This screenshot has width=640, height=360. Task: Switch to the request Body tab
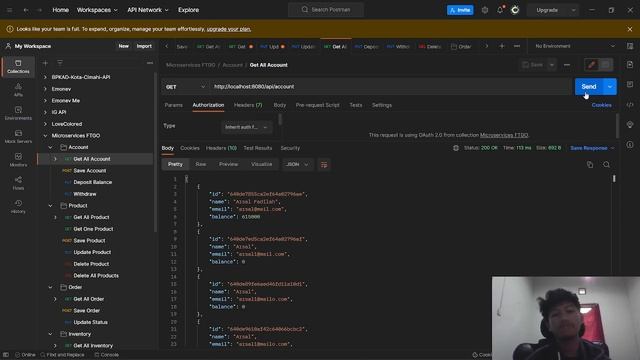coord(280,105)
